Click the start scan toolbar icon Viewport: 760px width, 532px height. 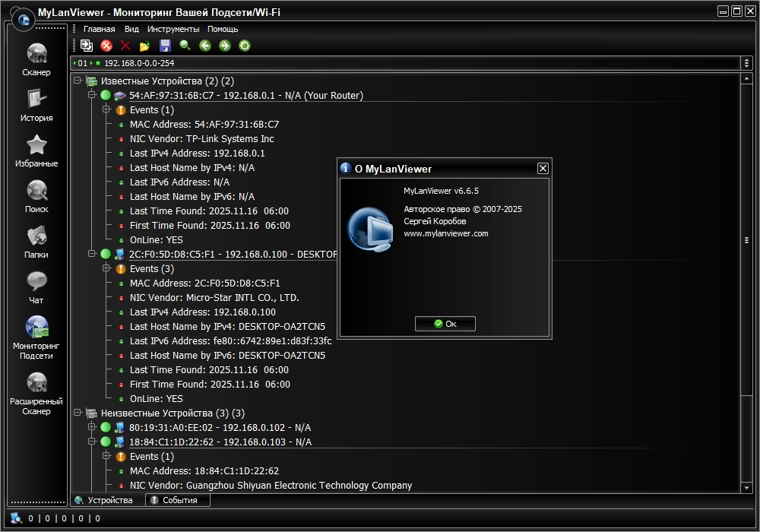(87, 46)
